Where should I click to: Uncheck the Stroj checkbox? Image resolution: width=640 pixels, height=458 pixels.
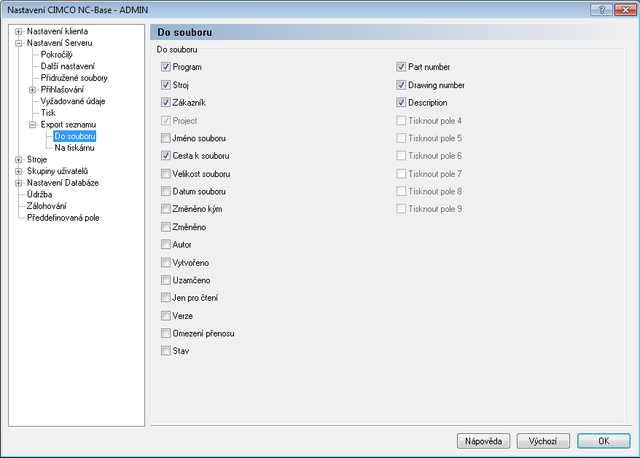(x=166, y=85)
